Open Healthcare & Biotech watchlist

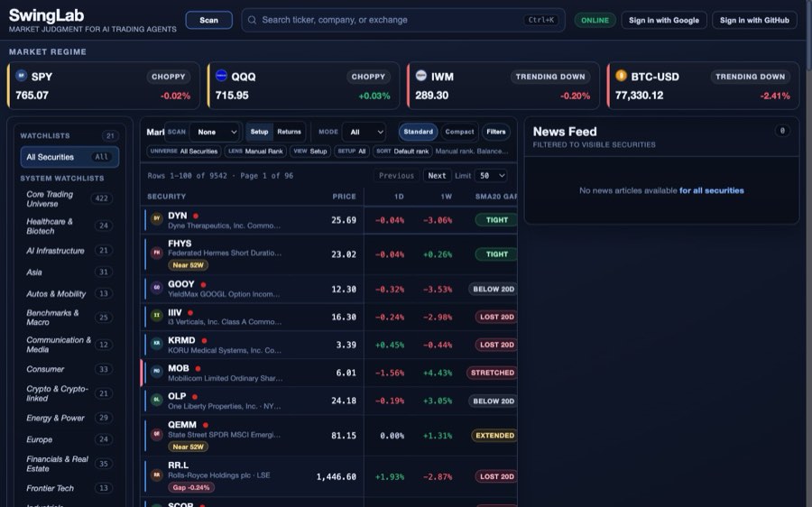69,226
